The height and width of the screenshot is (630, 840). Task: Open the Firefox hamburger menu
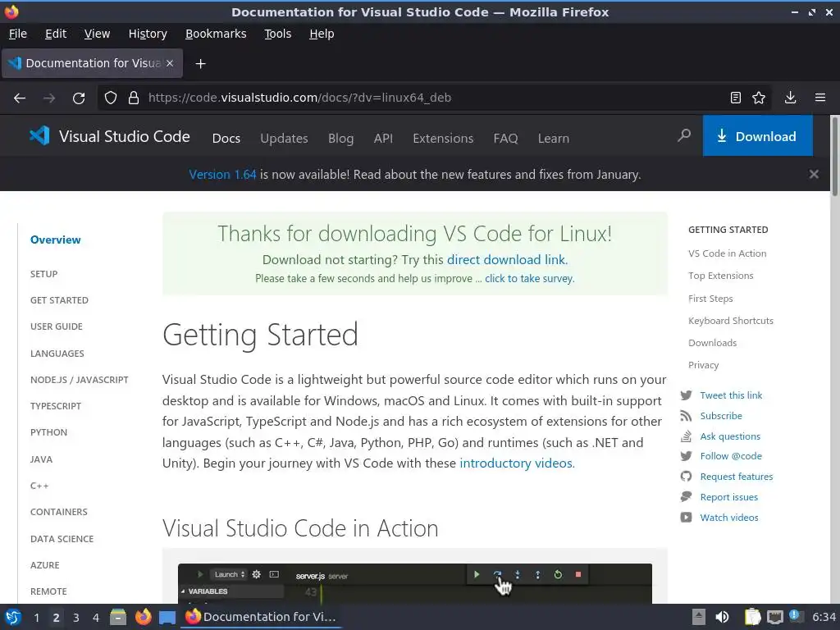tap(820, 98)
